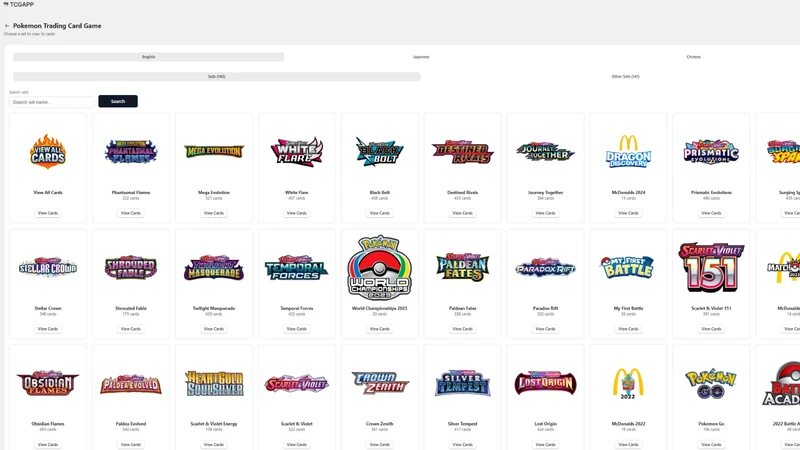This screenshot has height=450, width=800.
Task: Click View Cards under Prismatic Evolutions
Action: [711, 213]
